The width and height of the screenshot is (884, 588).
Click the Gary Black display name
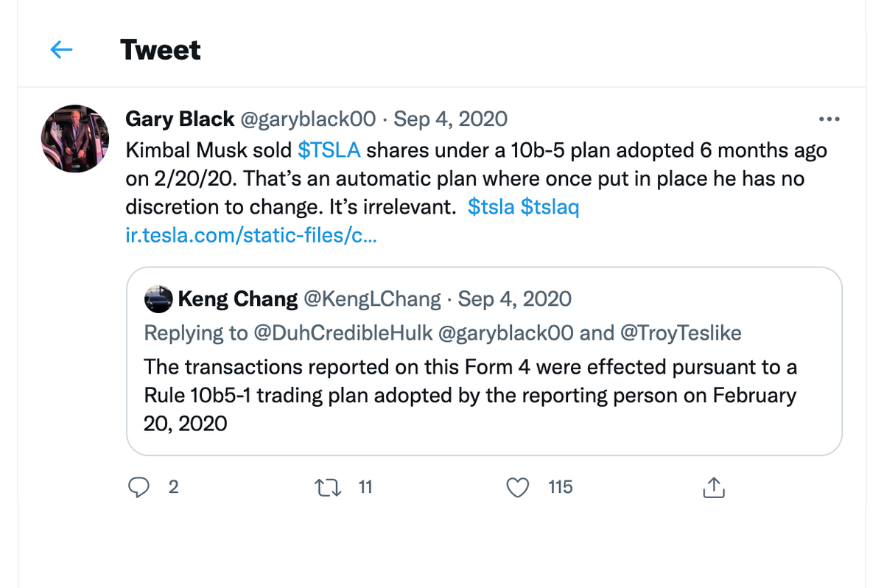pyautogui.click(x=180, y=119)
